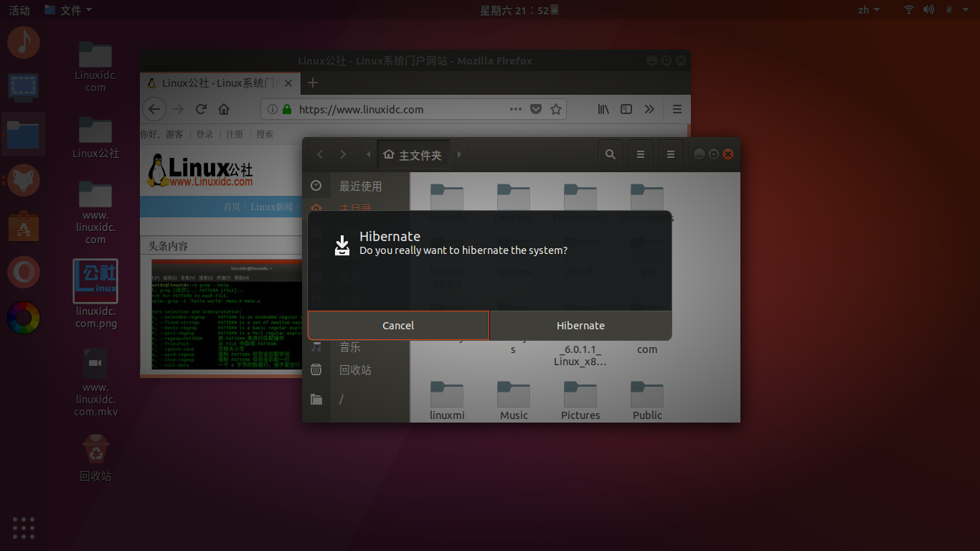The width and height of the screenshot is (980, 551).
Task: Select root / in Files sidebar
Action: tap(355, 399)
